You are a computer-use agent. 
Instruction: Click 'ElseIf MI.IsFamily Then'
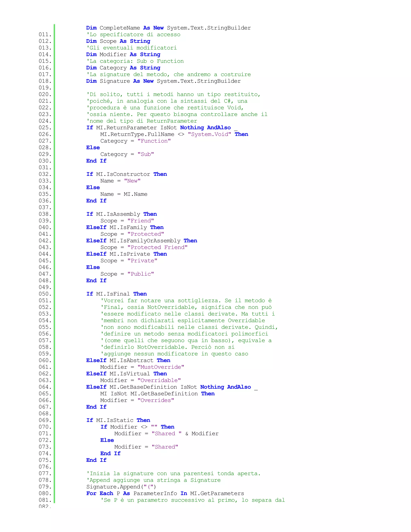click(x=125, y=227)
